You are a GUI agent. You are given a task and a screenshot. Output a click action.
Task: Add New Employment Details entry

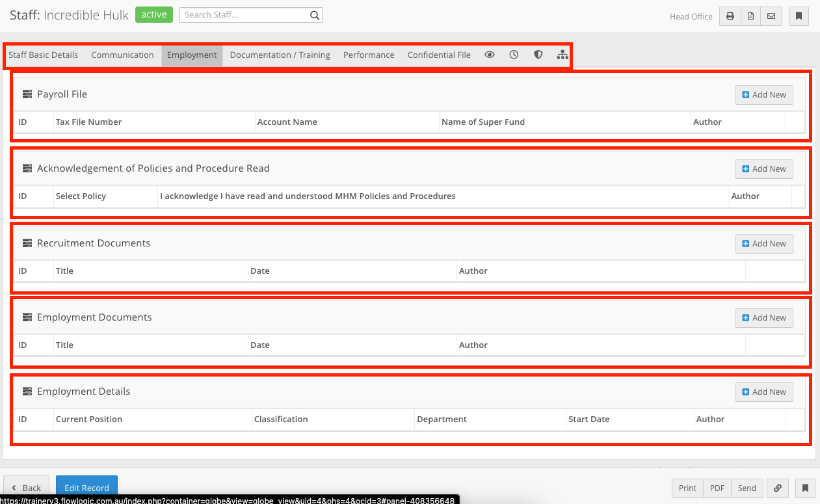764,391
